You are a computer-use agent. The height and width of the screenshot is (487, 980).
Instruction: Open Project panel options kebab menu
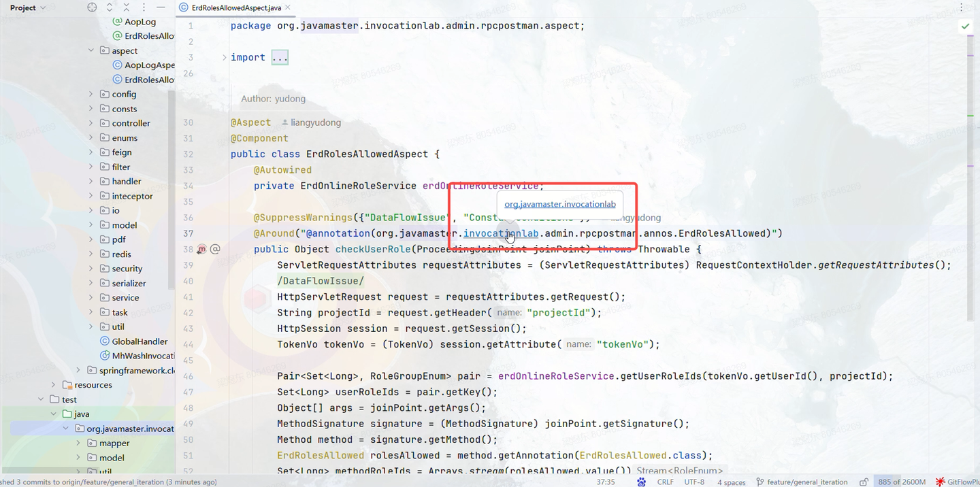(x=146, y=7)
